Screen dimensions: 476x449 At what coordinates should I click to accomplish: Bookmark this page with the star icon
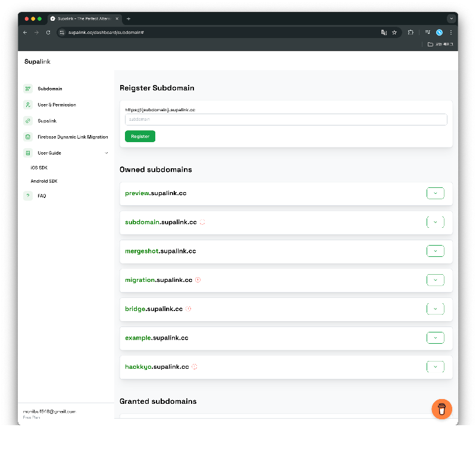394,33
